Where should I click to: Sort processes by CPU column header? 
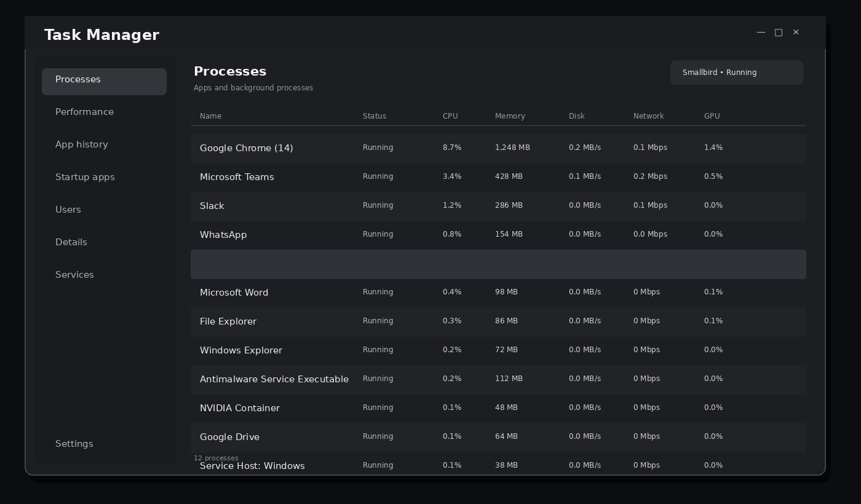point(450,116)
